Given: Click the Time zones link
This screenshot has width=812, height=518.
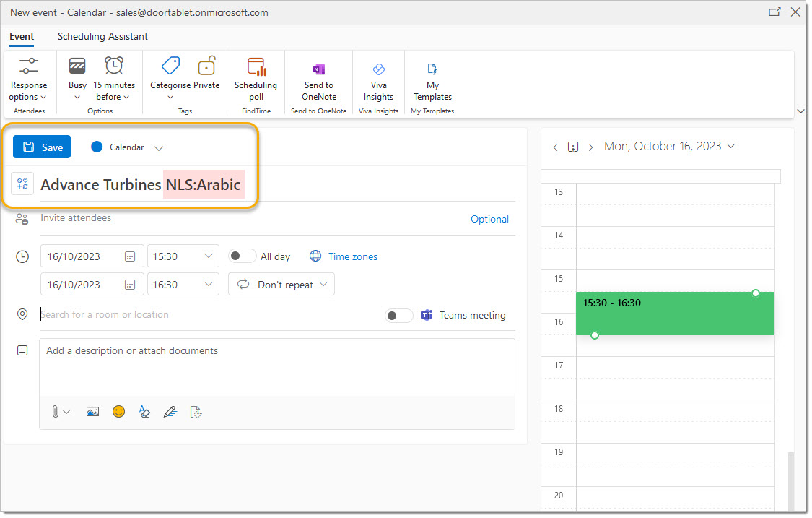Looking at the screenshot, I should pyautogui.click(x=352, y=256).
